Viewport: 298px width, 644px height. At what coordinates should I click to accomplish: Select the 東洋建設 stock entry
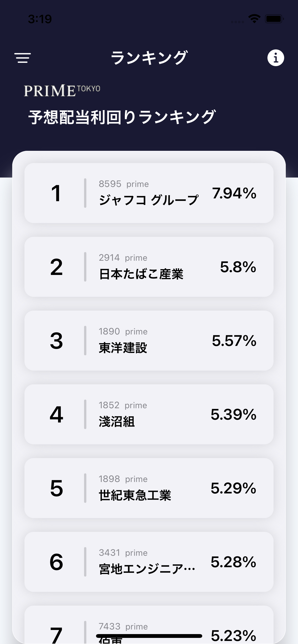[149, 341]
